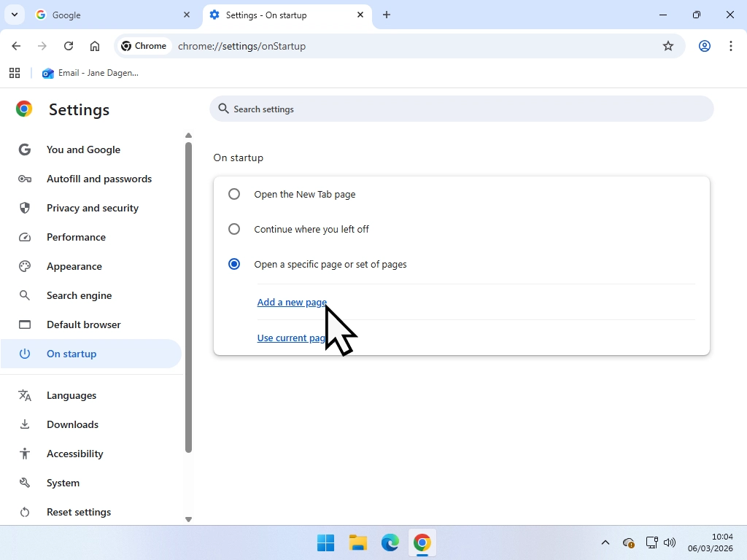The height and width of the screenshot is (560, 747).
Task: Click the palette Appearance icon
Action: click(x=25, y=266)
